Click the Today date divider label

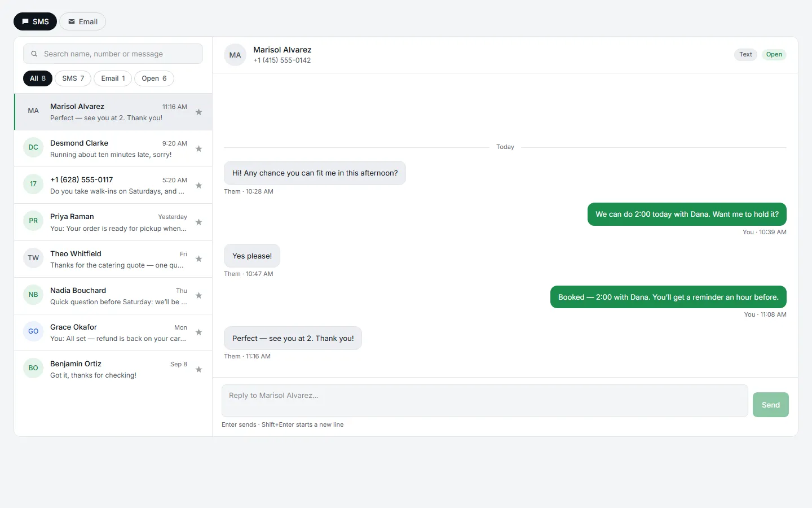(x=505, y=147)
